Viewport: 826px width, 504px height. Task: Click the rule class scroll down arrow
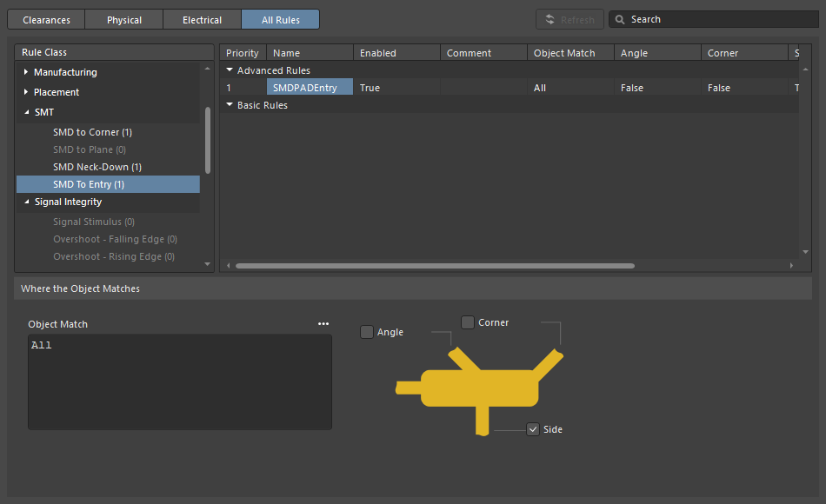[x=207, y=264]
